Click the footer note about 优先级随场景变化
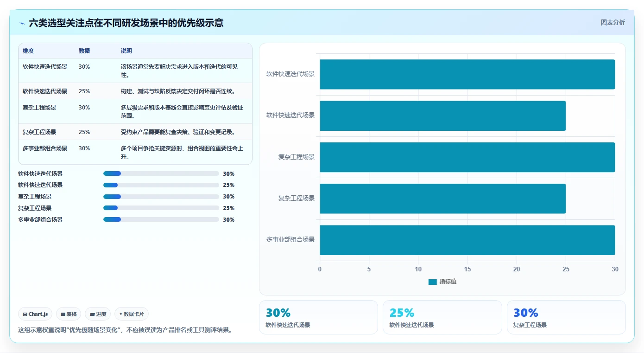This screenshot has height=353, width=644. pos(125,330)
